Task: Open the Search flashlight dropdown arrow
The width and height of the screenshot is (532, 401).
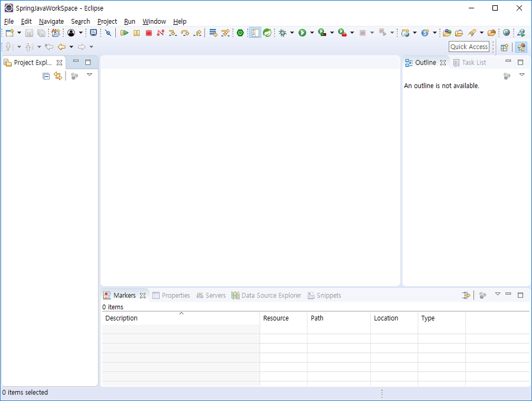Action: pos(481,33)
